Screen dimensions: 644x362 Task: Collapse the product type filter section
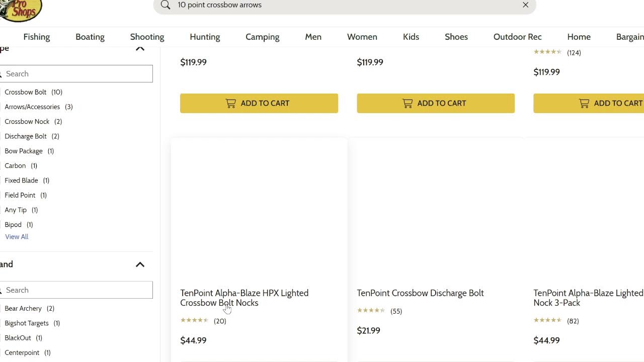click(x=140, y=49)
